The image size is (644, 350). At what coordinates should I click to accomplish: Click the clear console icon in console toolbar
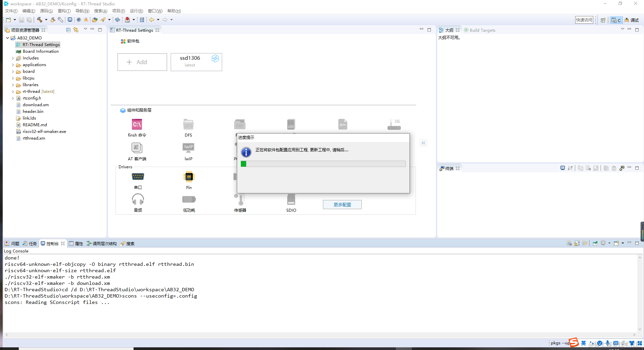point(569,243)
